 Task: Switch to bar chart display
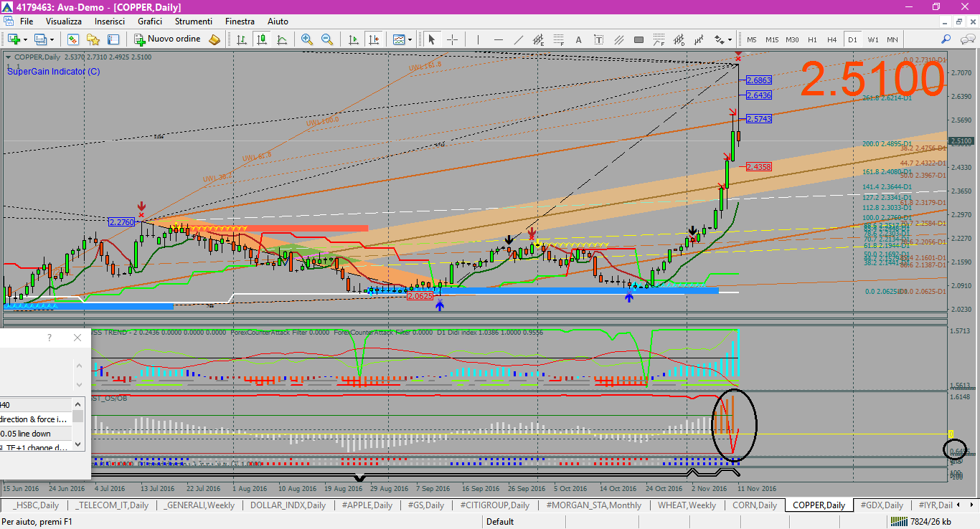pyautogui.click(x=242, y=39)
